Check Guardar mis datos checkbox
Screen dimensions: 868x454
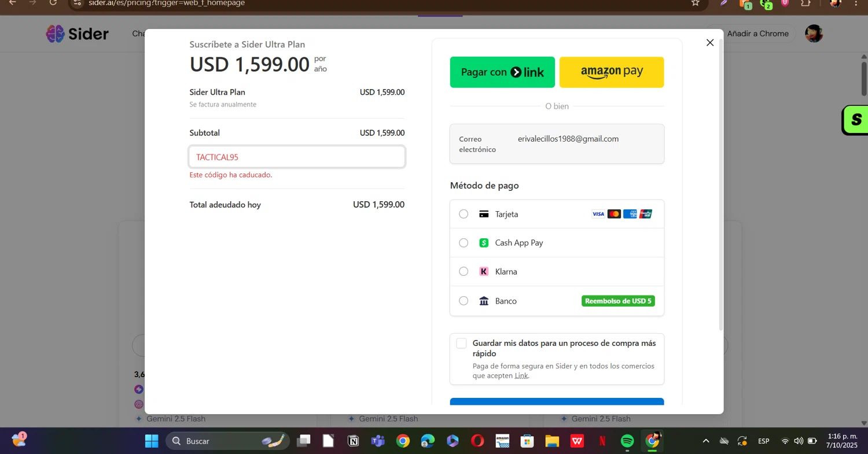[461, 344]
